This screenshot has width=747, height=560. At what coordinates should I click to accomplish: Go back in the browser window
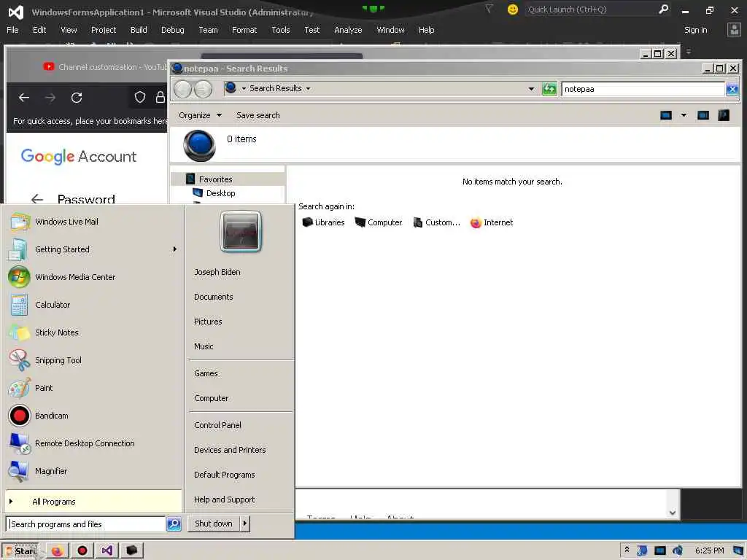point(24,98)
